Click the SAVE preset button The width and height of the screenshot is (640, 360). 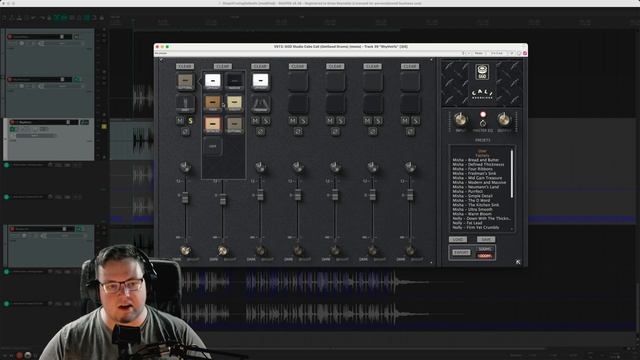pos(486,240)
